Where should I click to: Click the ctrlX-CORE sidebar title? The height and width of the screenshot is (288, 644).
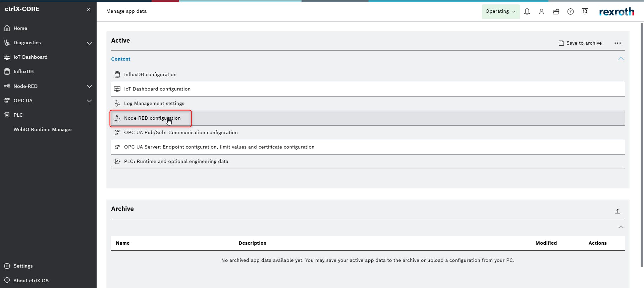(x=22, y=9)
